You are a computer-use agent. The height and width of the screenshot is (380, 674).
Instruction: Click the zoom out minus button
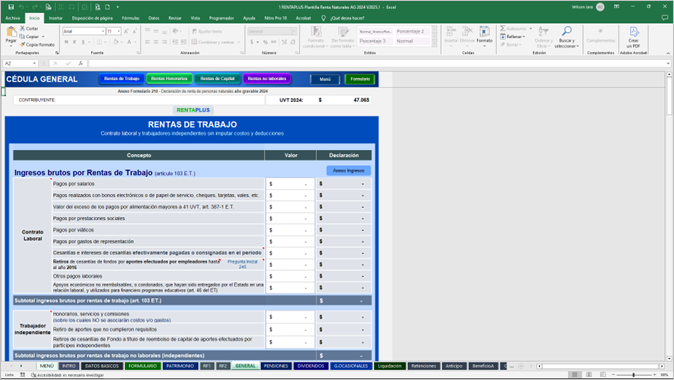(x=613, y=375)
